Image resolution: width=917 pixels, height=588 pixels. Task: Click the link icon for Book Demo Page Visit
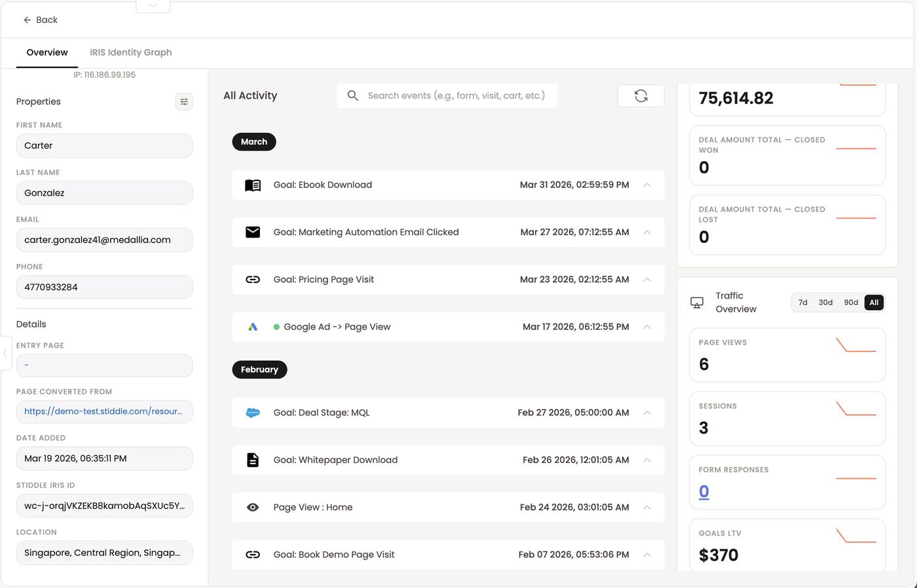[x=253, y=555]
